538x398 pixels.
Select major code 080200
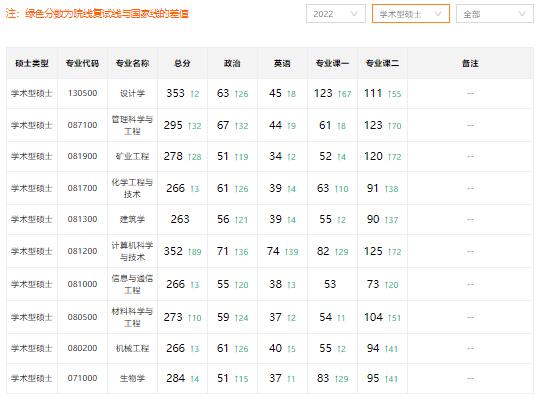82,348
